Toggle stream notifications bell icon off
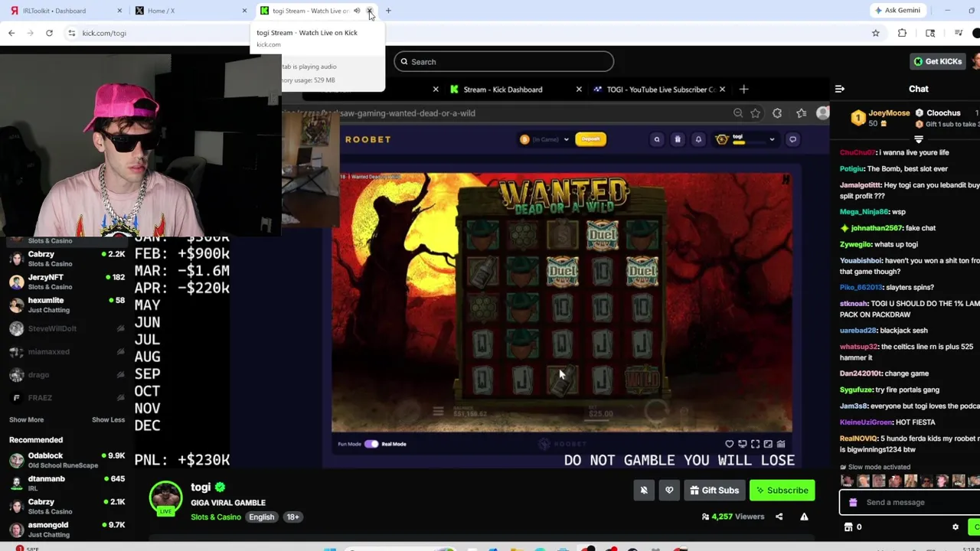The image size is (980, 551). (644, 491)
